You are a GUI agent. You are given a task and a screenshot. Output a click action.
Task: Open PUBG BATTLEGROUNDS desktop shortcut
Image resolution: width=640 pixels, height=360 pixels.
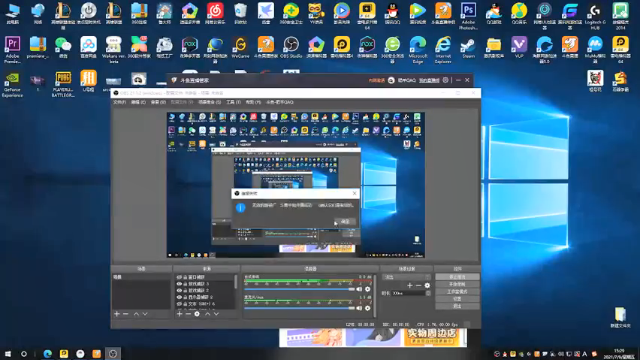point(63,84)
